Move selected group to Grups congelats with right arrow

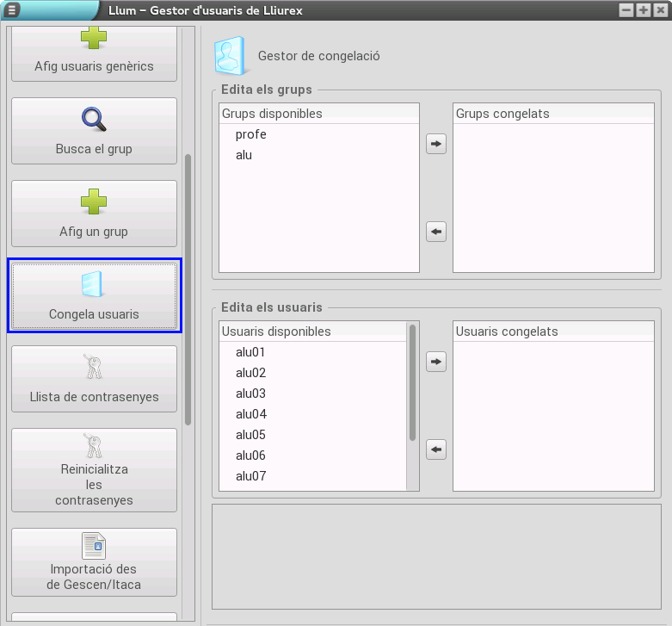point(436,144)
